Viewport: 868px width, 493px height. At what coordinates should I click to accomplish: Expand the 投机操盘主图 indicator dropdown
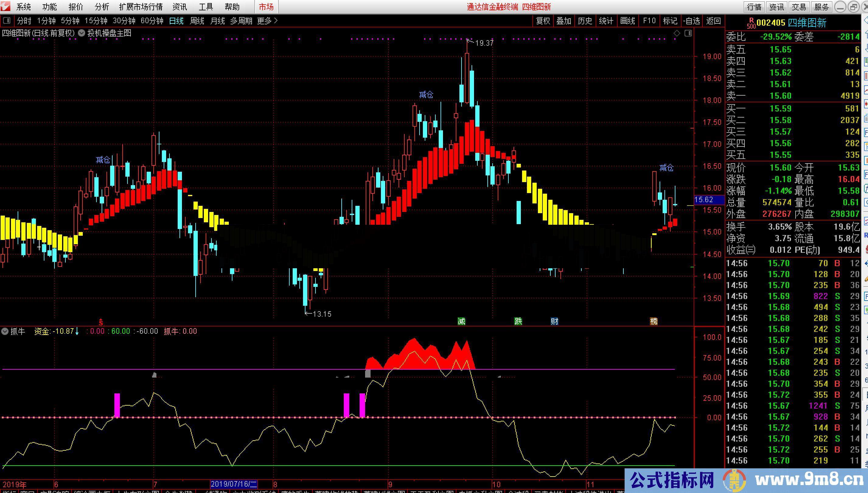tap(82, 33)
